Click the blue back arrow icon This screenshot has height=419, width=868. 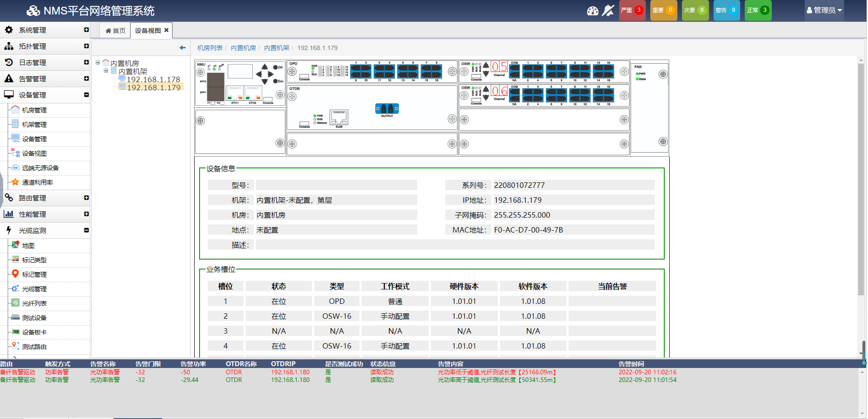(x=182, y=48)
